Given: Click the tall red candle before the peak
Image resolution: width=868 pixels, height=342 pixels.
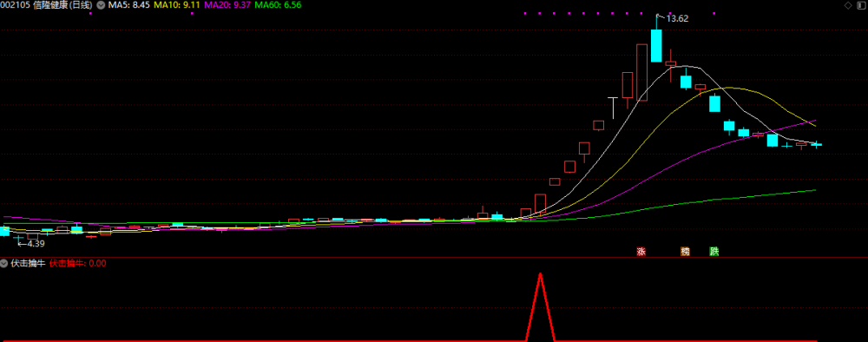Looking at the screenshot, I should click(x=642, y=73).
